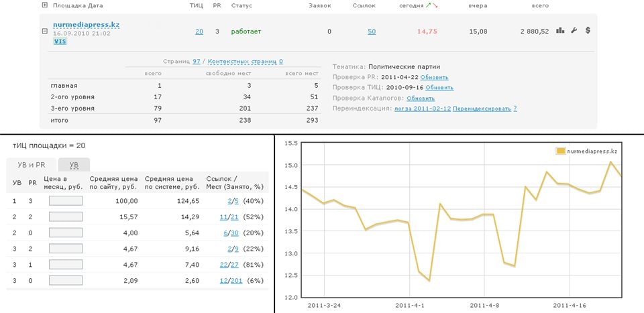Open the 22/27 occupied links entry

(x=229, y=263)
